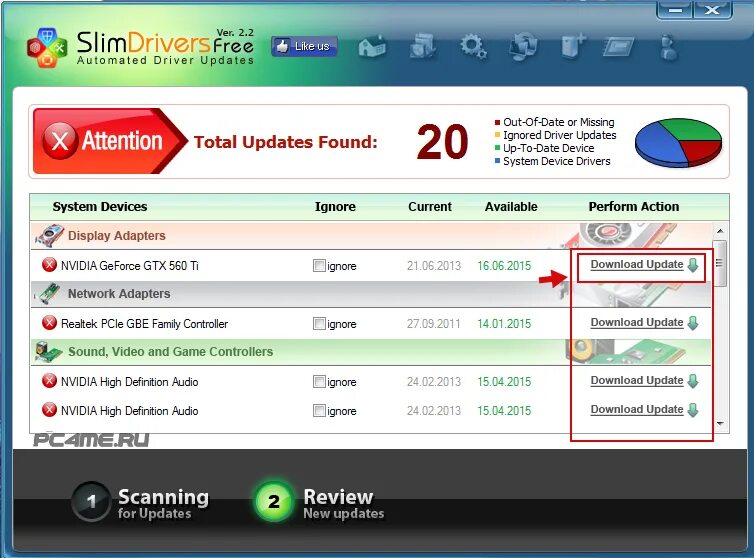754x558 pixels.
Task: Select the Review New updates step
Action: pos(319,503)
